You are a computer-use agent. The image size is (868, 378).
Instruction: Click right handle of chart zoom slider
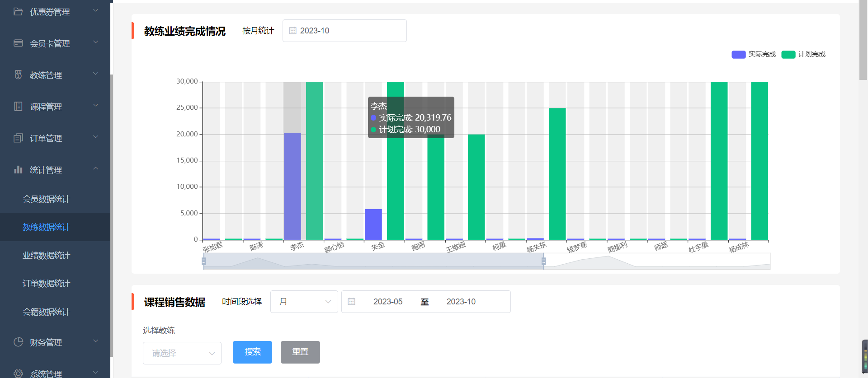[x=543, y=261]
